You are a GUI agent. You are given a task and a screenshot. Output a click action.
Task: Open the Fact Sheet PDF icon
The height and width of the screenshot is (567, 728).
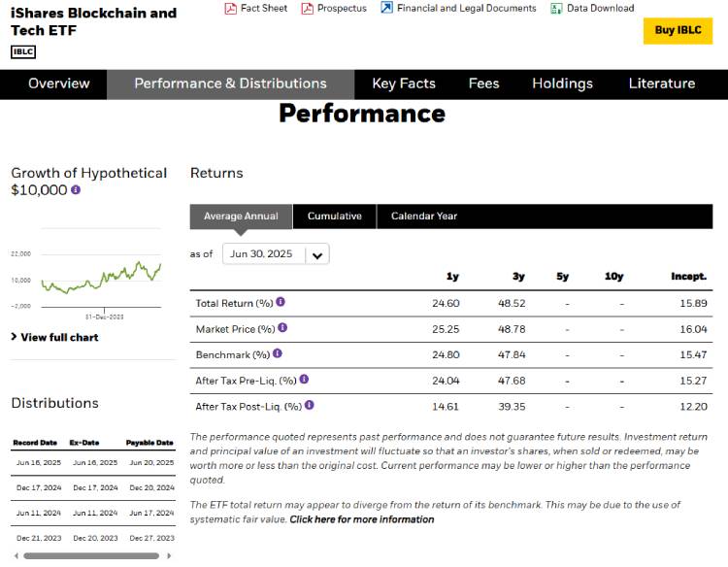tap(230, 9)
